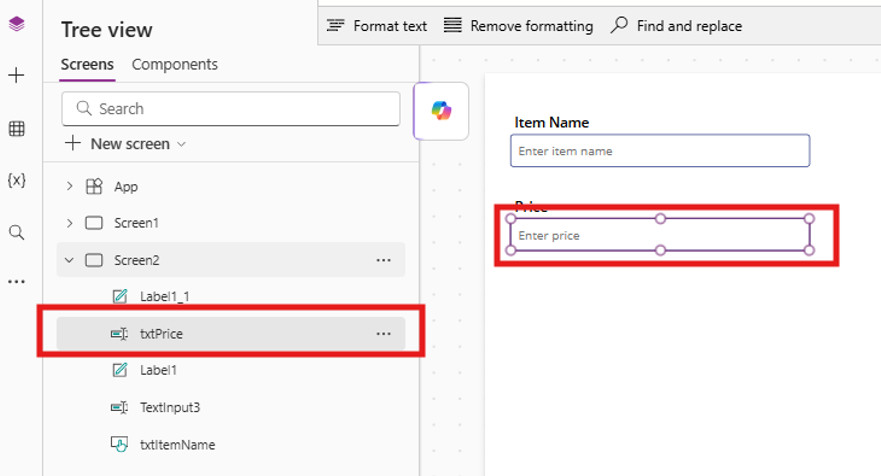The width and height of the screenshot is (881, 476).
Task: Select txtItemName in the tree view
Action: coord(177,445)
